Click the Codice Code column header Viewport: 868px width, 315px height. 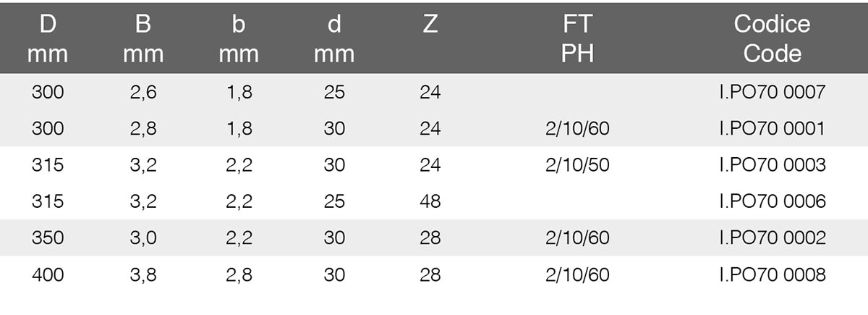(x=772, y=38)
